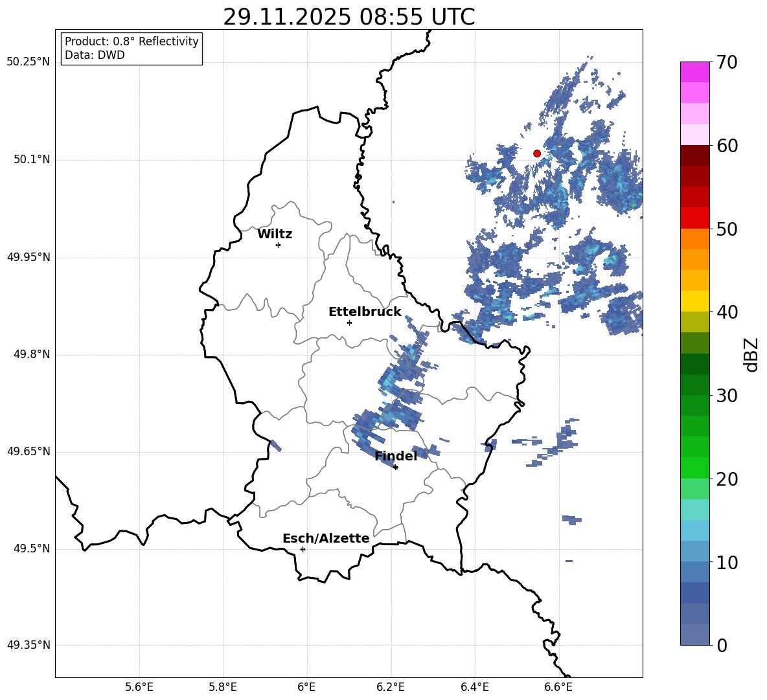
Task: Click the 'Ettelbruck' city label
Action: coord(365,312)
